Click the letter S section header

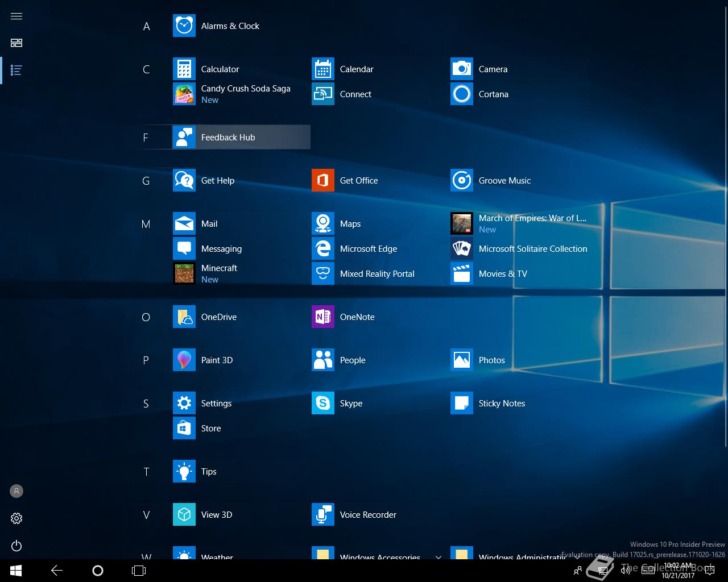(146, 404)
